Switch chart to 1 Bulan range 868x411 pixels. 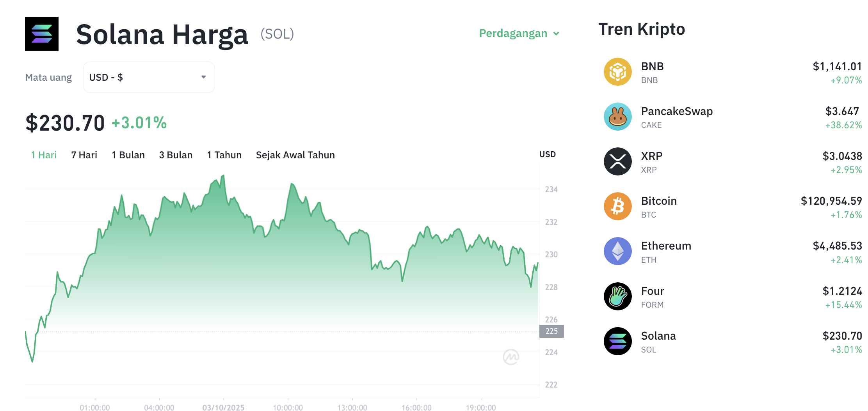128,155
